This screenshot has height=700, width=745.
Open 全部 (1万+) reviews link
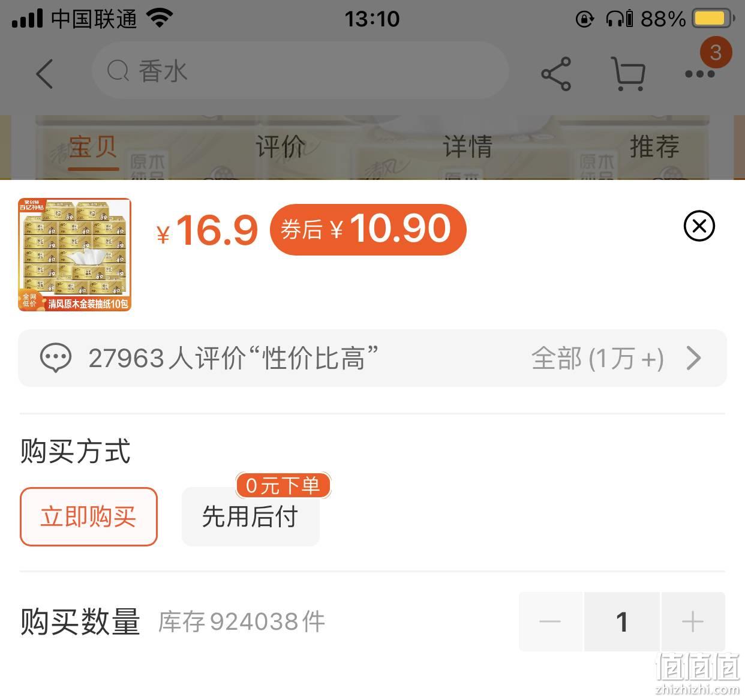click(x=597, y=359)
